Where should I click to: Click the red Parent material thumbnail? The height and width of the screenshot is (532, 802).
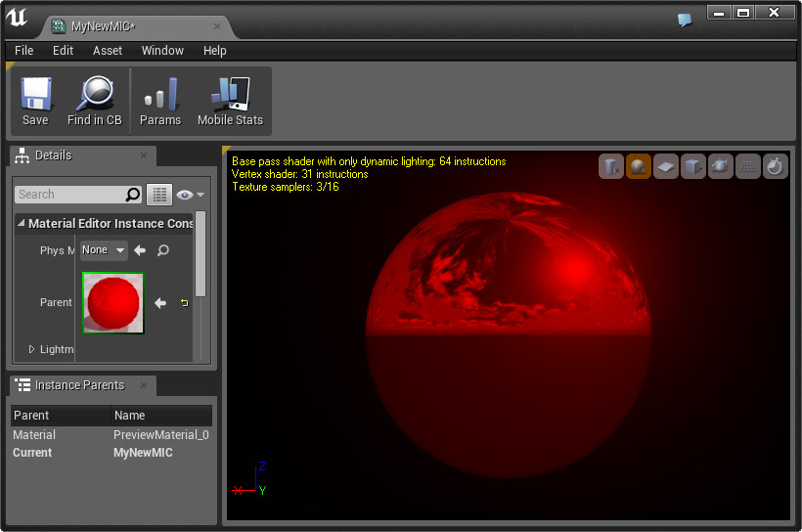click(x=113, y=303)
